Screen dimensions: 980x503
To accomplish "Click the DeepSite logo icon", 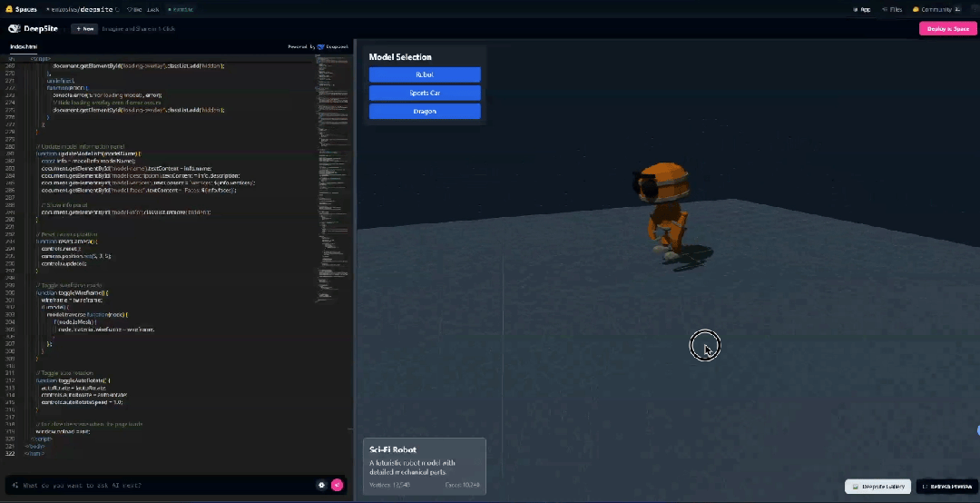I will coord(15,29).
